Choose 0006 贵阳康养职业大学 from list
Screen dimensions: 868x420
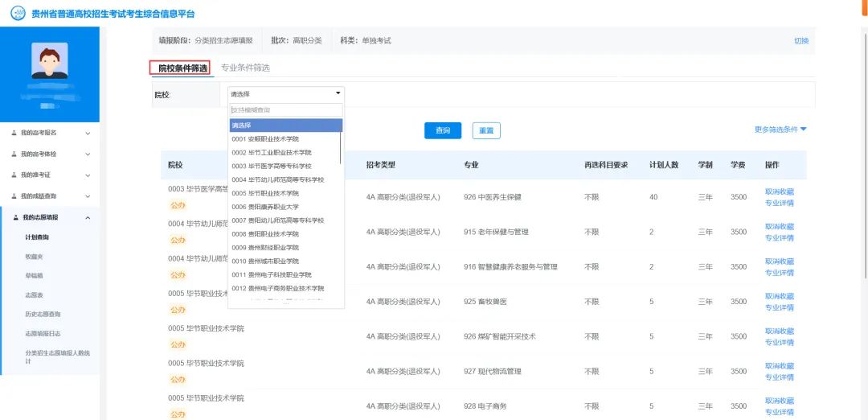point(264,207)
